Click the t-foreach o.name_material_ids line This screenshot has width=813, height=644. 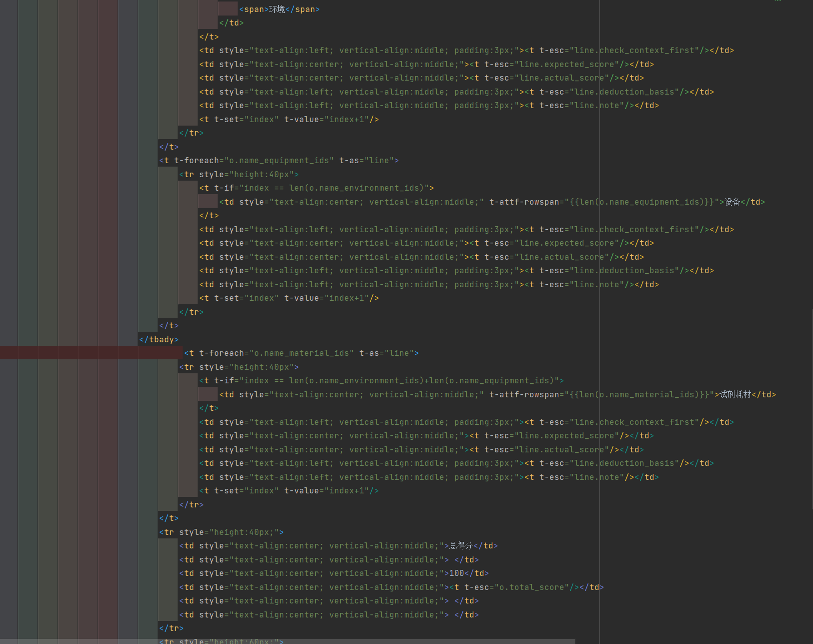coord(302,353)
